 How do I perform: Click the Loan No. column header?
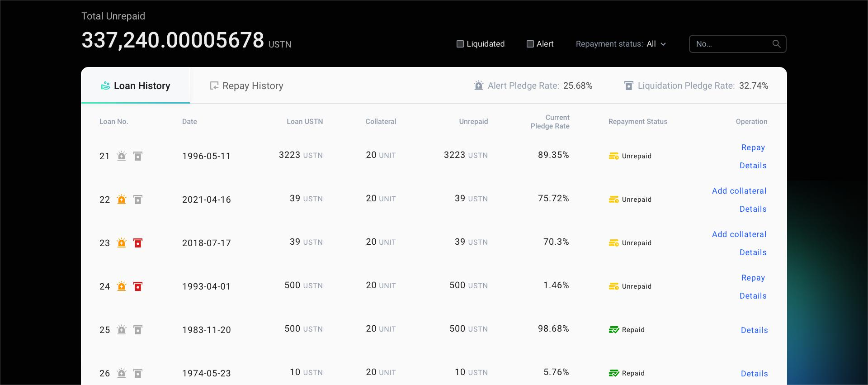click(x=114, y=122)
